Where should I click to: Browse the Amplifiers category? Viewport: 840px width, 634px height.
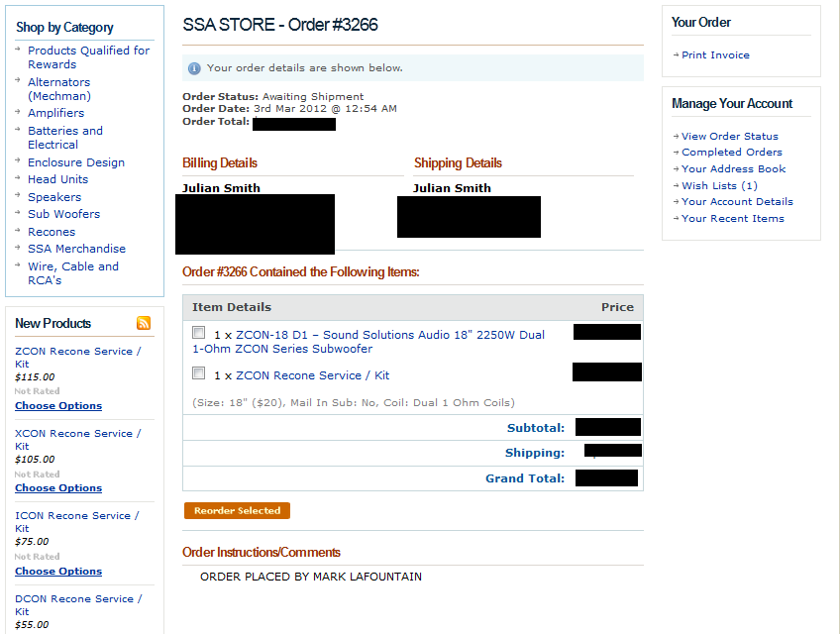[x=55, y=113]
